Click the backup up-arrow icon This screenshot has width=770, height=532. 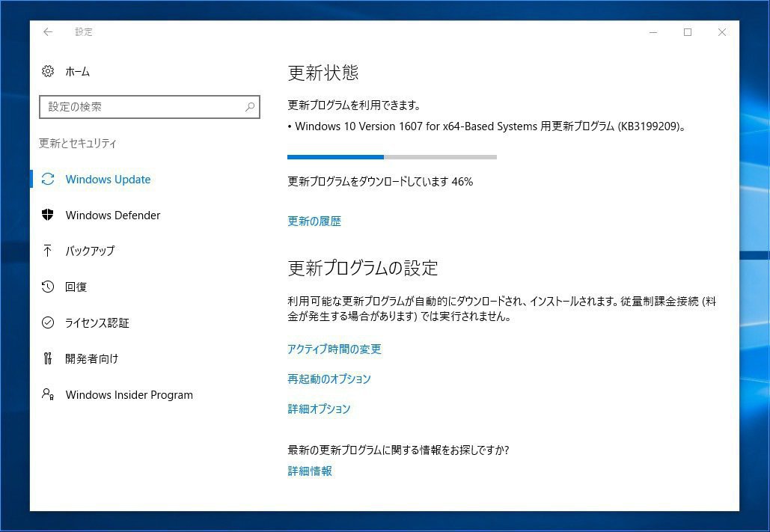pos(48,251)
